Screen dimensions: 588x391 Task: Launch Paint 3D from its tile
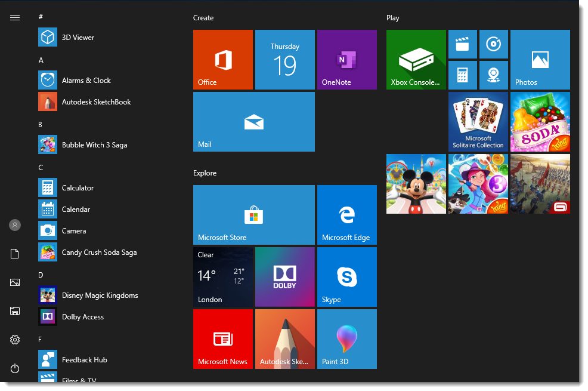(x=346, y=338)
